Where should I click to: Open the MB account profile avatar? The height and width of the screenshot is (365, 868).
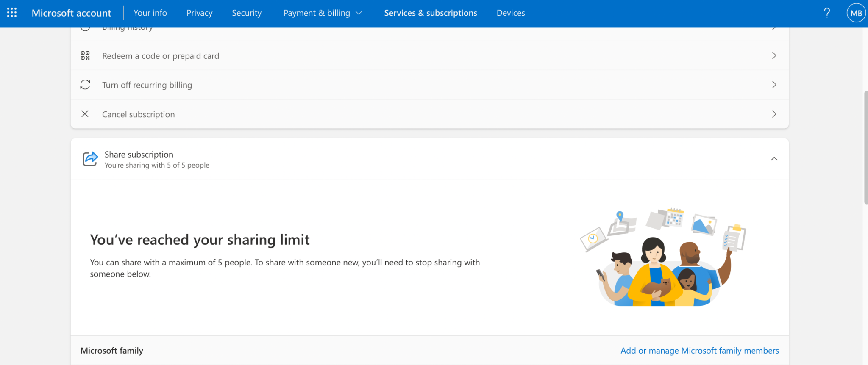coord(856,13)
